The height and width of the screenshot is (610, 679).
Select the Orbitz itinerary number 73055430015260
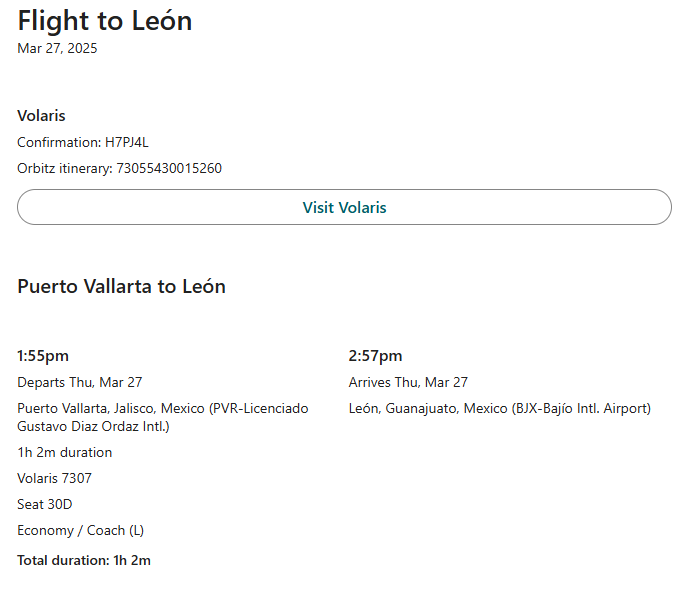click(169, 168)
